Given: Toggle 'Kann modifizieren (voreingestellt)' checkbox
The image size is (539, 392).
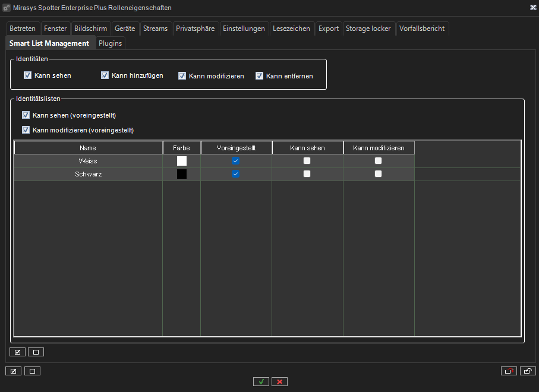Looking at the screenshot, I should click(26, 130).
